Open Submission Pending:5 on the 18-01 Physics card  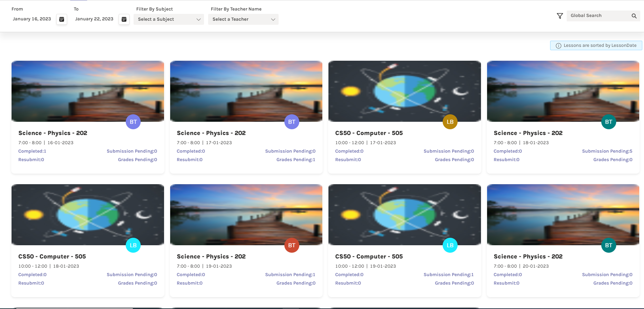607,151
